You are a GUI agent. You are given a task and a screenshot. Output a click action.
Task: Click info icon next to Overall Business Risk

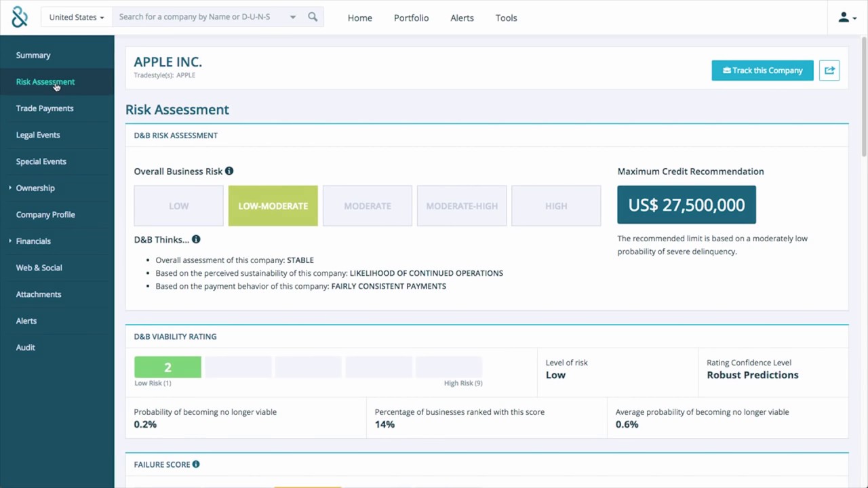(229, 171)
